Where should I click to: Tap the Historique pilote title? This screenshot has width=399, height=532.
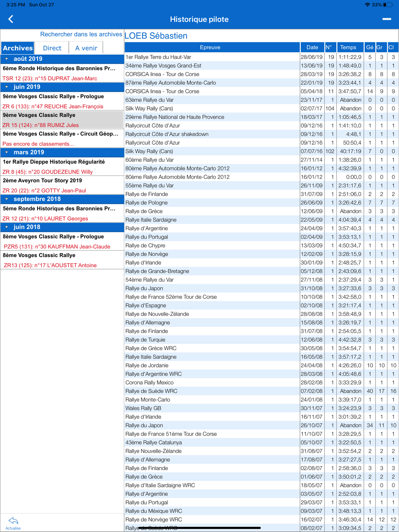coord(199,19)
